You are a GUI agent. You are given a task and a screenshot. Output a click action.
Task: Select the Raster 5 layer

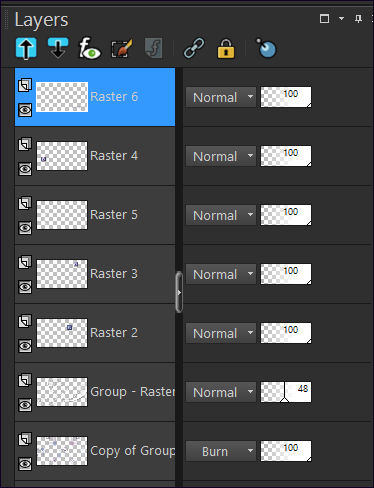[x=95, y=215]
